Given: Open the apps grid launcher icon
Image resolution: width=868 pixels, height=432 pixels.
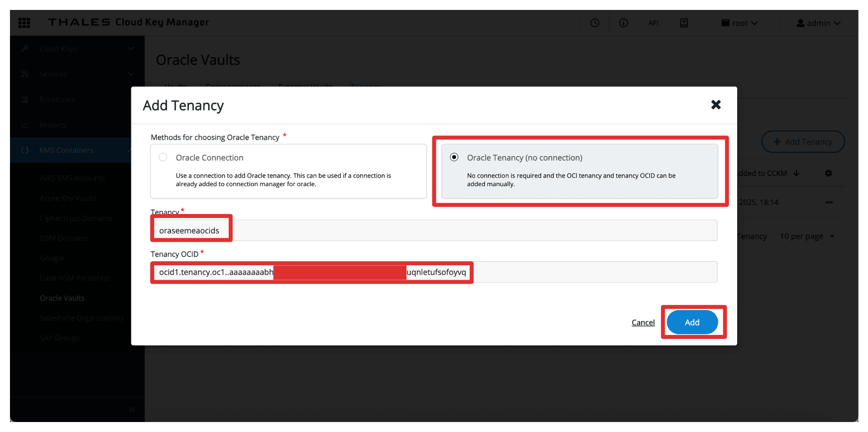Looking at the screenshot, I should (24, 23).
